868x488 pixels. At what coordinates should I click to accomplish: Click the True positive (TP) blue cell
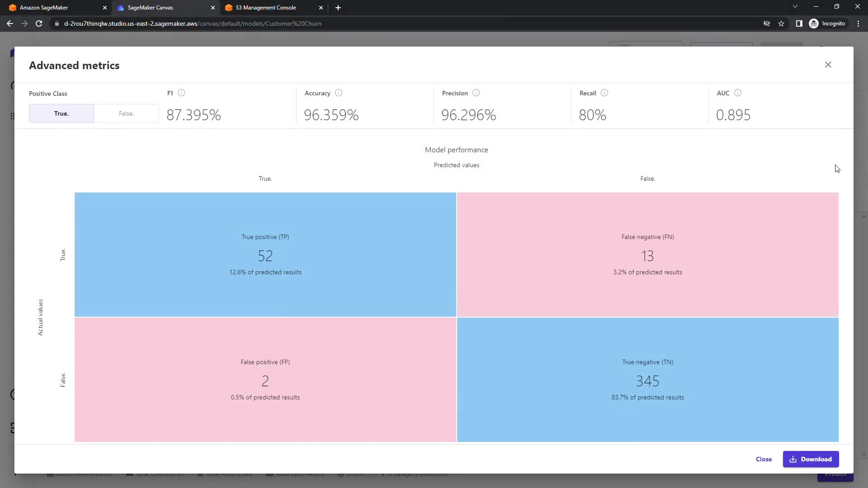click(x=265, y=254)
